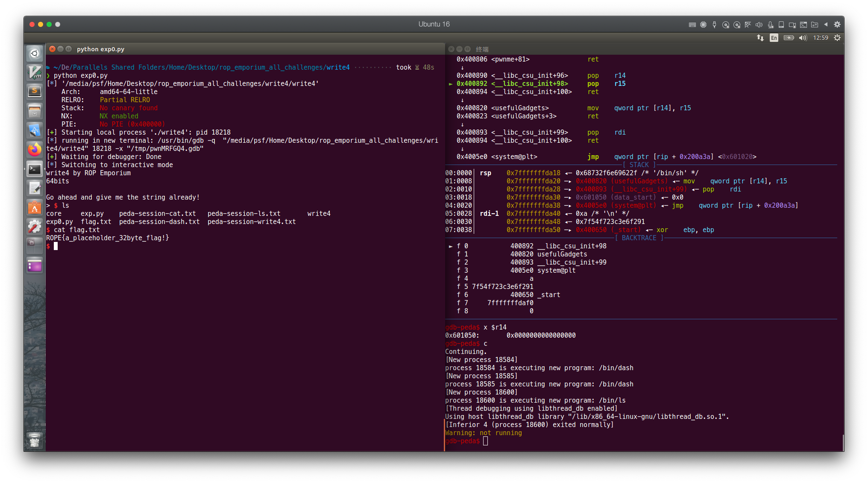Image resolution: width=868 pixels, height=483 pixels.
Task: Close the python exp0.py terminal window
Action: [52, 49]
